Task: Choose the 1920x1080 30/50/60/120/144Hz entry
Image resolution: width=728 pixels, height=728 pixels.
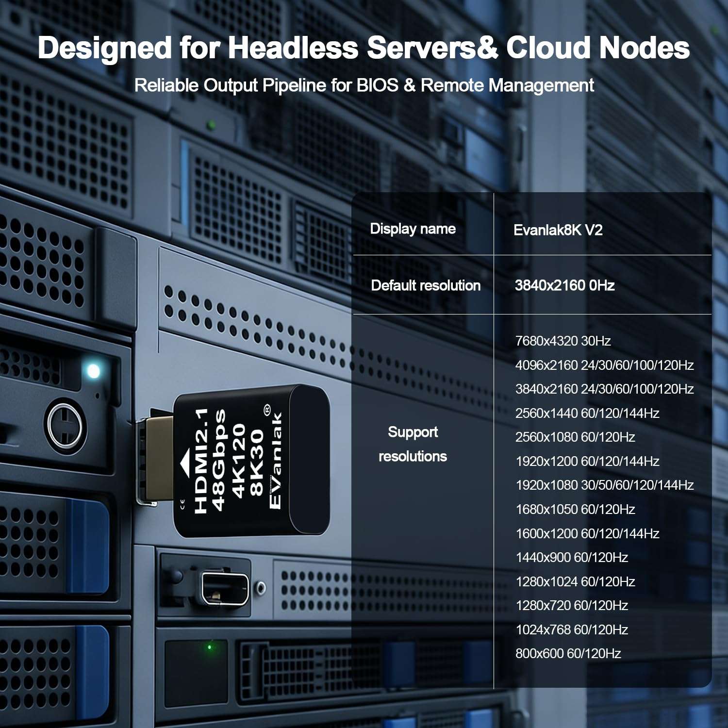Action: tap(604, 485)
